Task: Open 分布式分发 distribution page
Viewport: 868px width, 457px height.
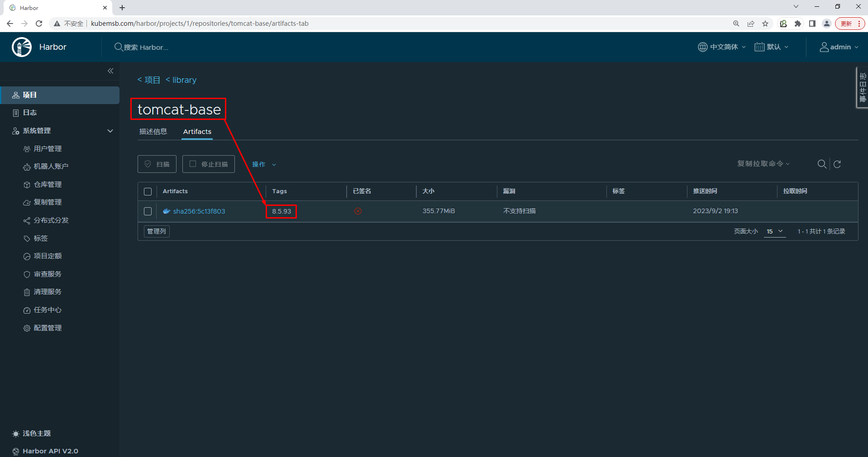Action: [51, 220]
